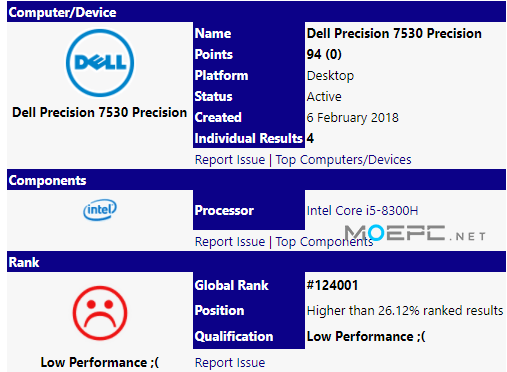Open Top Computers/Devices link
This screenshot has width=507, height=372.
(343, 160)
